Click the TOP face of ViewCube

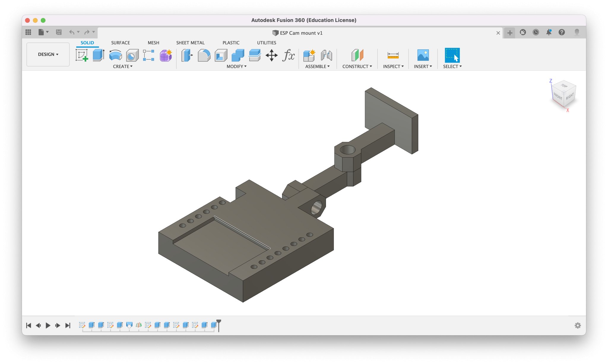564,86
